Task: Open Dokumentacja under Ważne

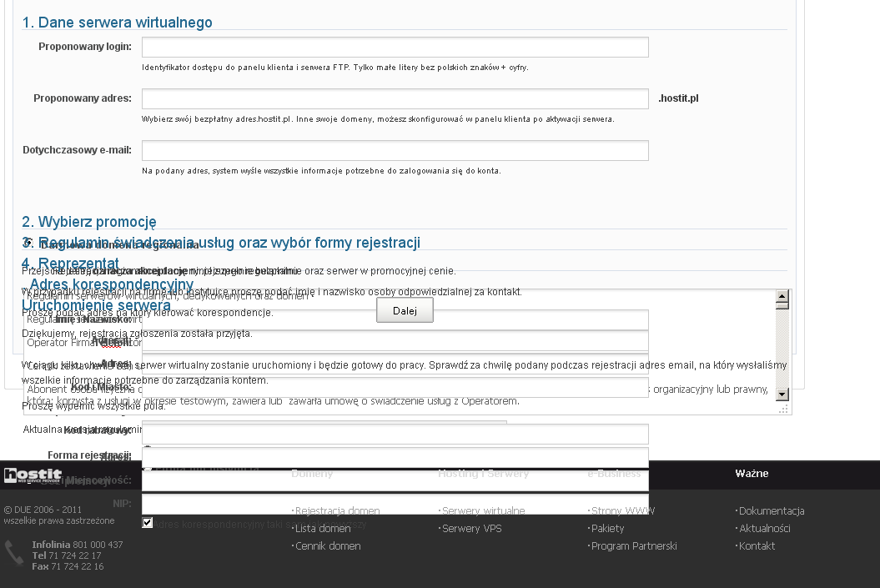Action: pos(772,510)
